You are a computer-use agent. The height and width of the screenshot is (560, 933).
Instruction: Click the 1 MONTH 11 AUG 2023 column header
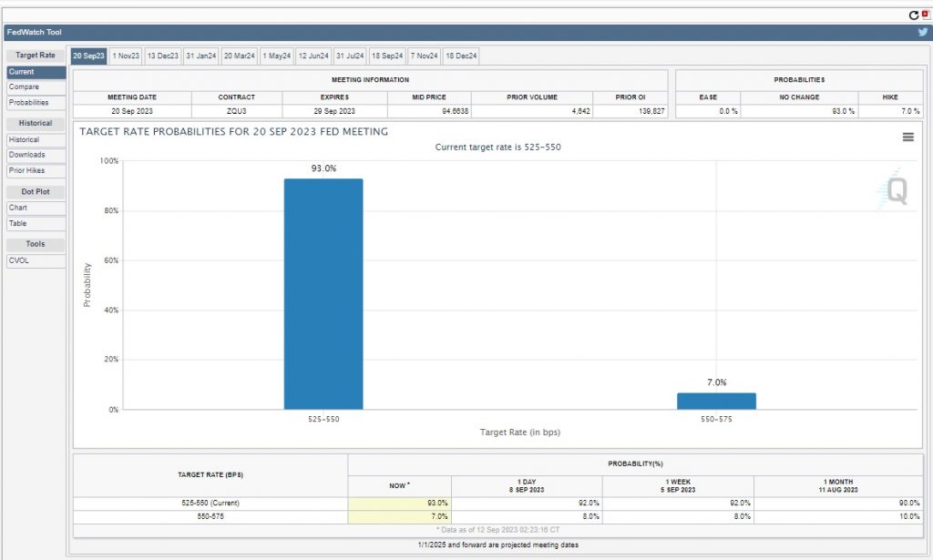[x=838, y=485]
